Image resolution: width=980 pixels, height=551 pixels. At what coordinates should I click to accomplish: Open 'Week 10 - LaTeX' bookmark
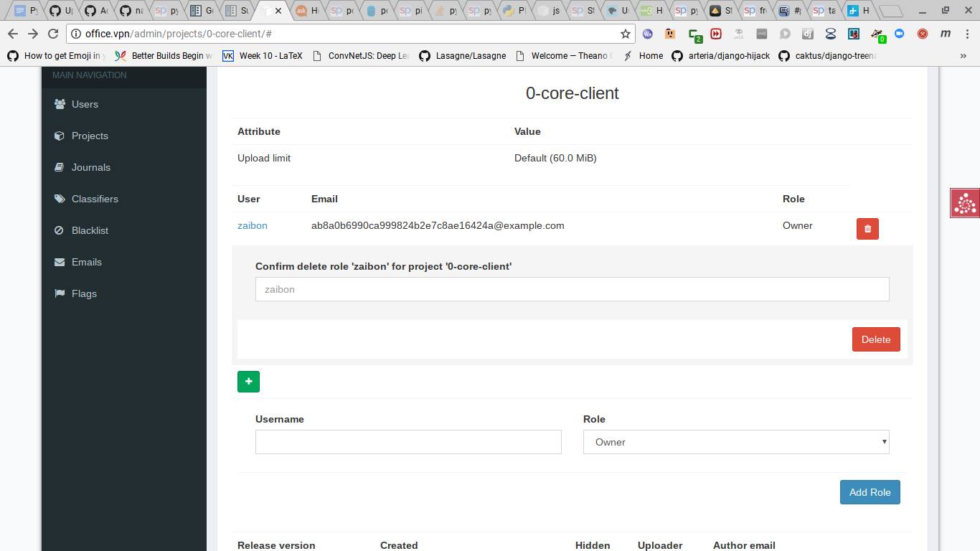pos(263,55)
